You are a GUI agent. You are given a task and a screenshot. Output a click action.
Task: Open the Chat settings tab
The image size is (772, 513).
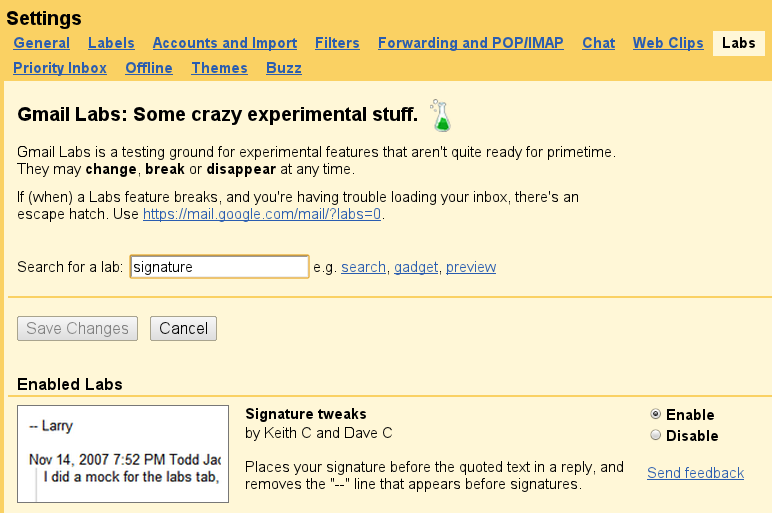pos(599,43)
